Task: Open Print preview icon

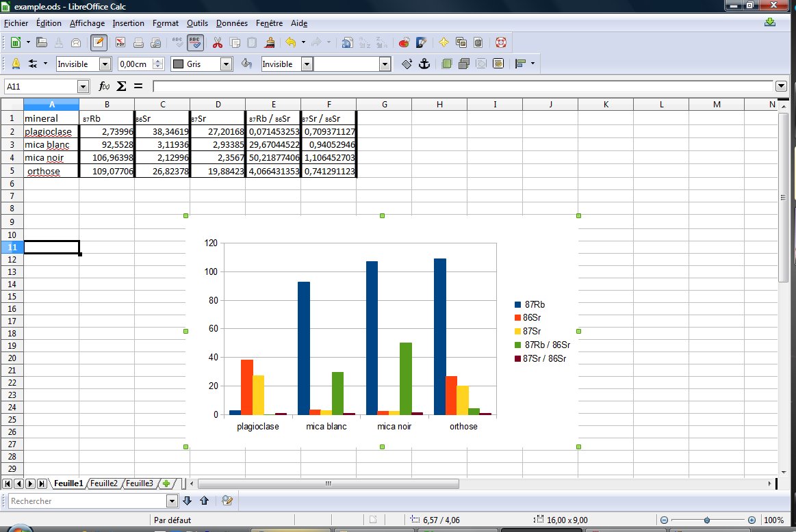Action: (156, 42)
